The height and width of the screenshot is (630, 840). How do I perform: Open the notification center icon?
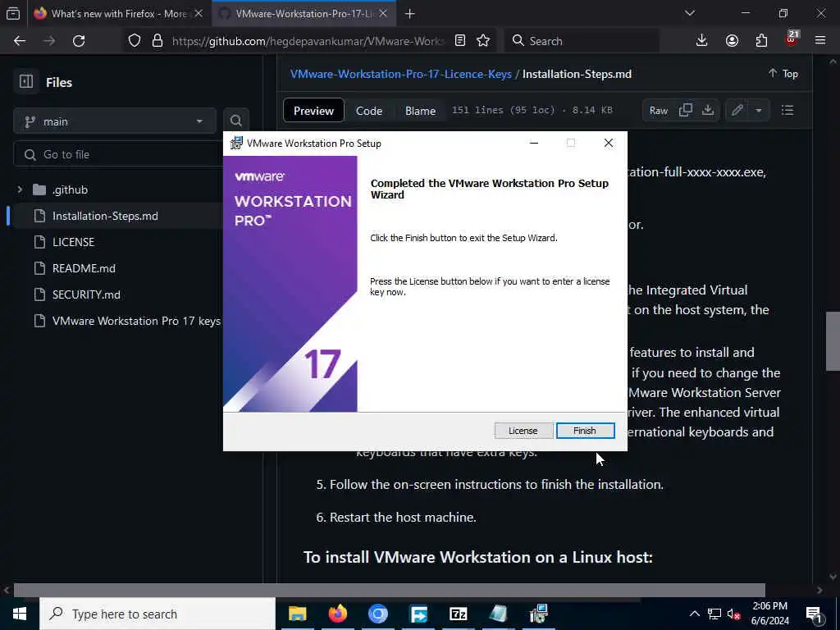point(815,614)
